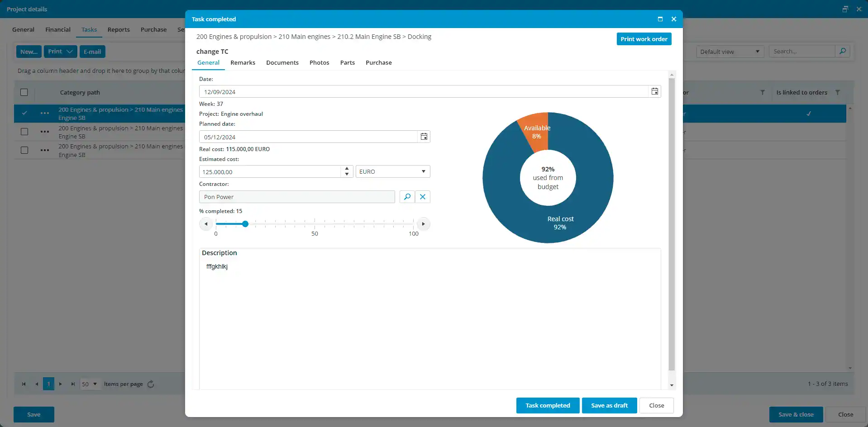Image resolution: width=868 pixels, height=427 pixels.
Task: Check the second task row checkbox
Action: tap(24, 132)
